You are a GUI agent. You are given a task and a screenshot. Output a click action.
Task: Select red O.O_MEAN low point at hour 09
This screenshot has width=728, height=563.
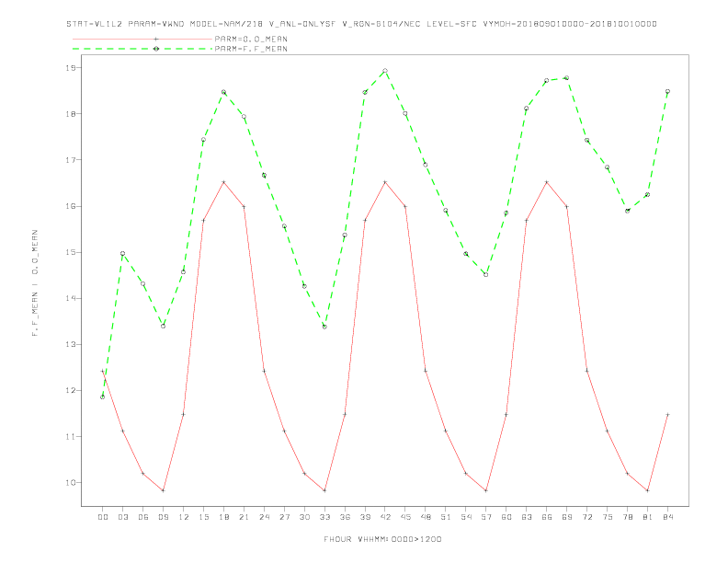[163, 490]
